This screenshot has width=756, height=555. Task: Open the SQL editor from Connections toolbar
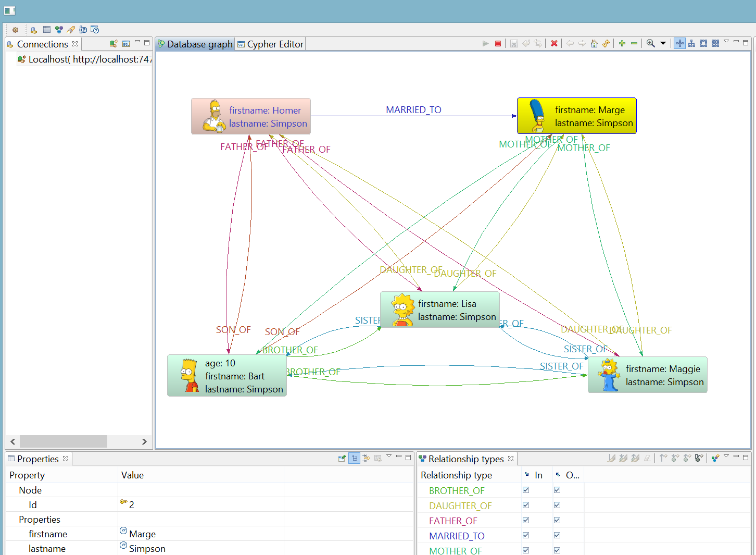126,44
